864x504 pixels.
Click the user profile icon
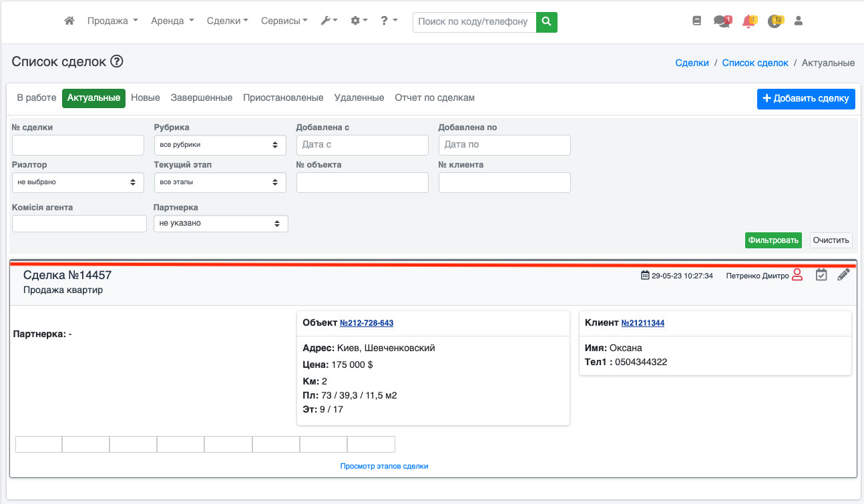click(798, 21)
